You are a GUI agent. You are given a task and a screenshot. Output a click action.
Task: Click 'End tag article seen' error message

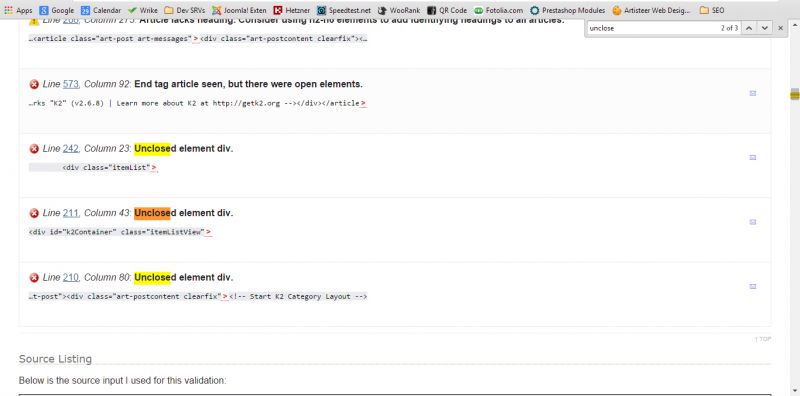[x=248, y=84]
